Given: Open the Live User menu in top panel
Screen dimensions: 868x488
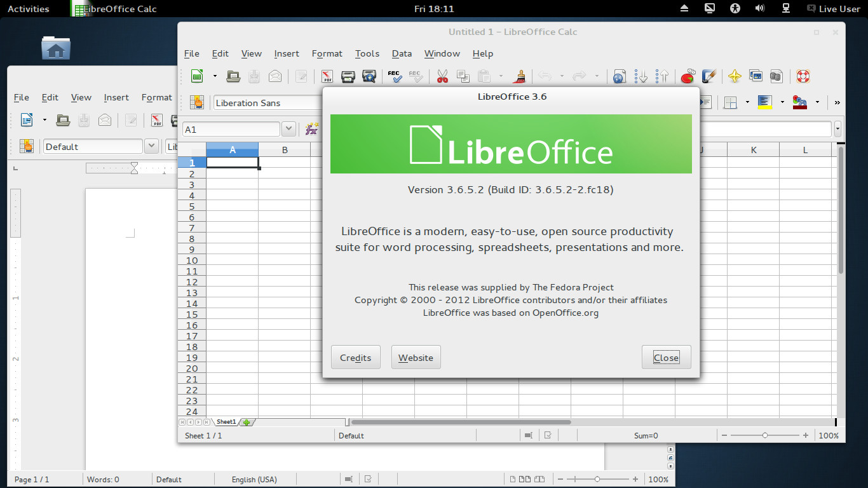Looking at the screenshot, I should click(833, 9).
